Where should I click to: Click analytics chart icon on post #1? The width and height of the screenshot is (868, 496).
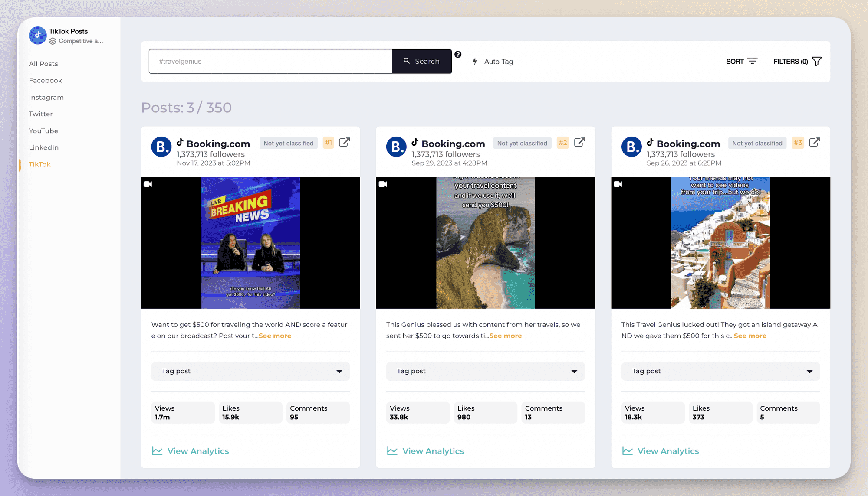pos(157,451)
